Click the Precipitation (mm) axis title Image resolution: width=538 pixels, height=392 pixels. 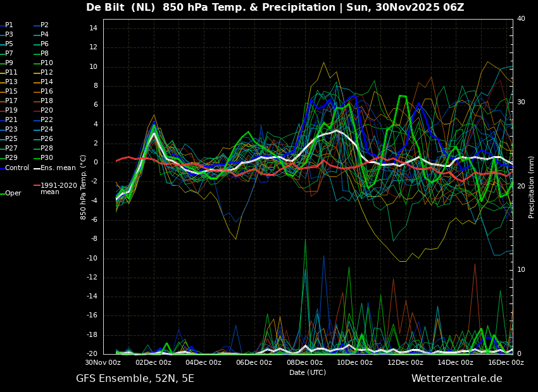point(531,187)
